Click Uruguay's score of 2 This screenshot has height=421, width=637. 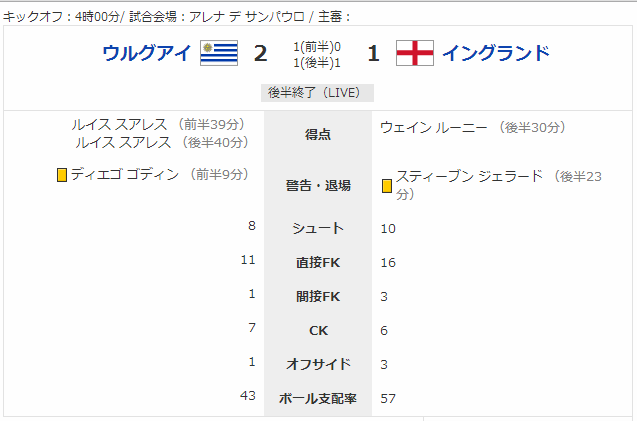point(260,53)
